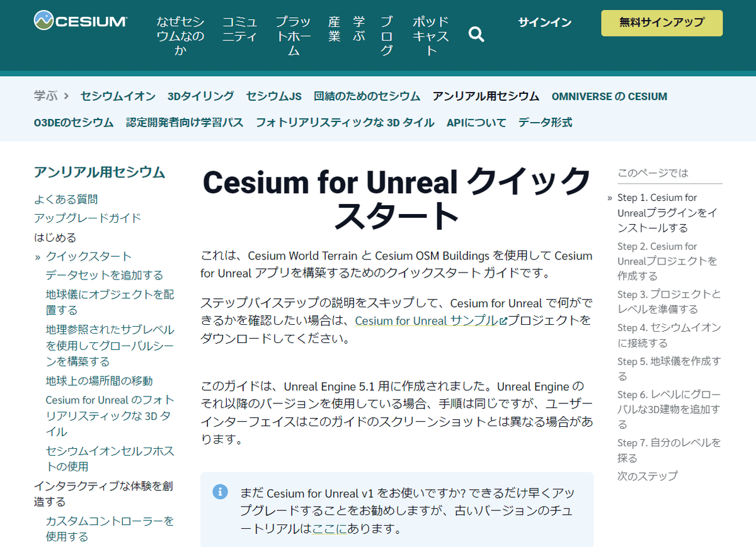Click the info icon on the notice box

pos(220,492)
